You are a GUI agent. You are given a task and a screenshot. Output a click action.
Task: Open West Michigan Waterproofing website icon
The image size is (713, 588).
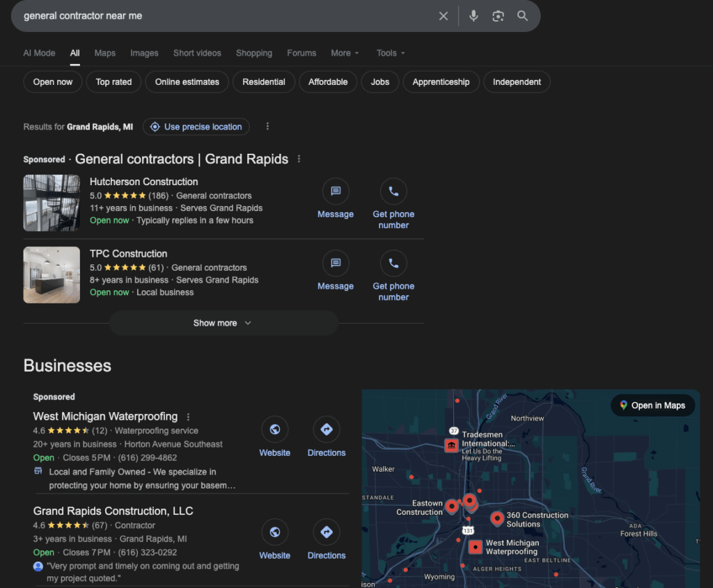274,430
